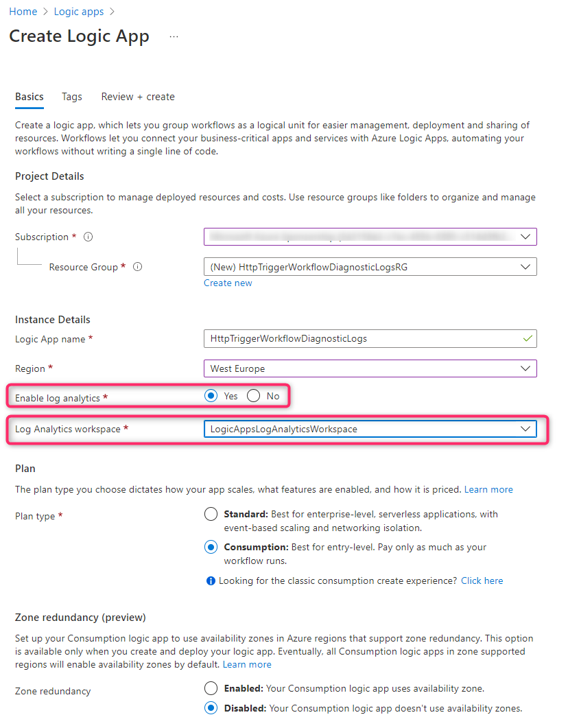Select Disabled for zone redundancy
The width and height of the screenshot is (568, 728).
pos(211,707)
